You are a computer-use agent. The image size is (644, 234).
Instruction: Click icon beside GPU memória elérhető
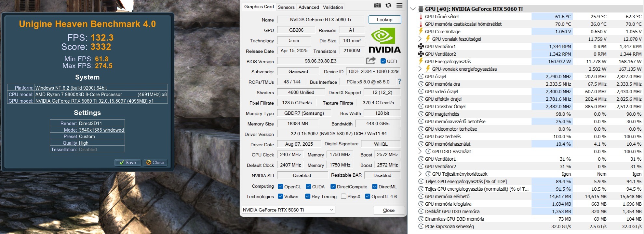(421, 197)
